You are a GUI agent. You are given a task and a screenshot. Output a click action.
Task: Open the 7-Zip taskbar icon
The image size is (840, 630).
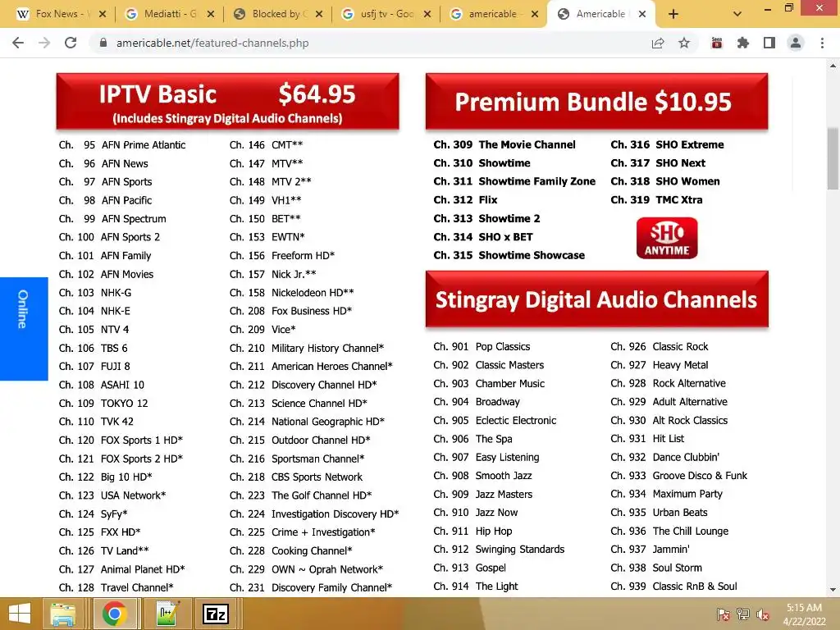[216, 614]
